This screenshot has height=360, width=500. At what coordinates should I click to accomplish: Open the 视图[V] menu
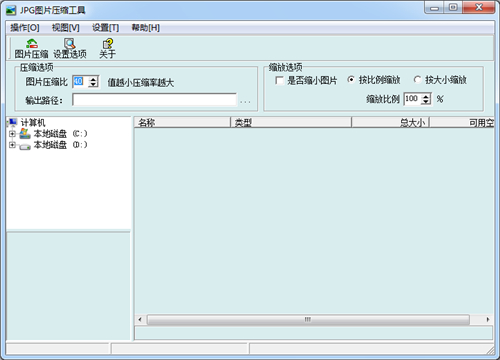click(x=66, y=28)
